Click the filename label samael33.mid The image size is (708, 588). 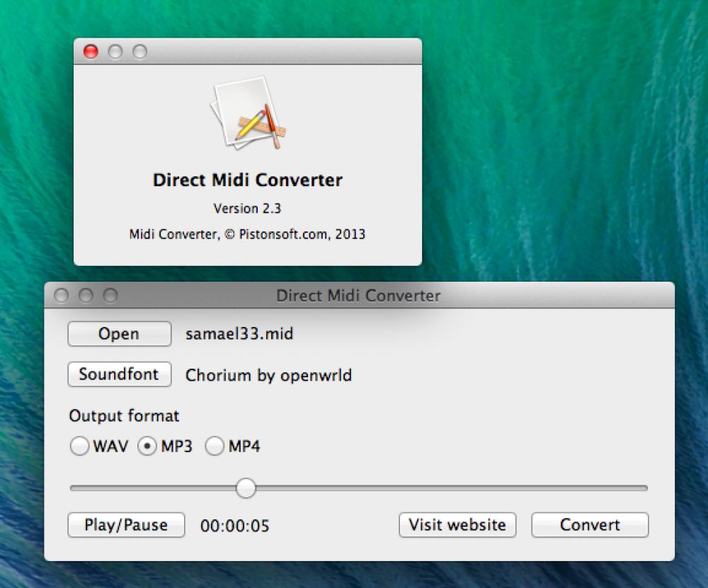(238, 333)
